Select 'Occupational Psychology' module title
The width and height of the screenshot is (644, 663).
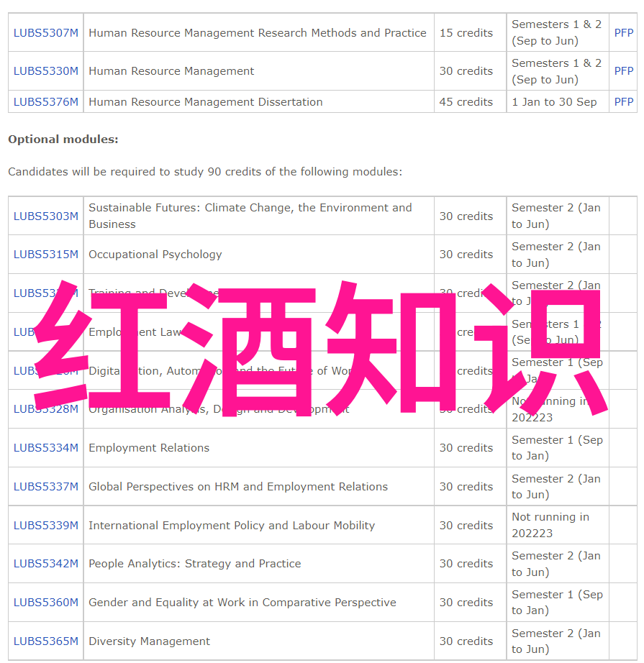tap(155, 254)
